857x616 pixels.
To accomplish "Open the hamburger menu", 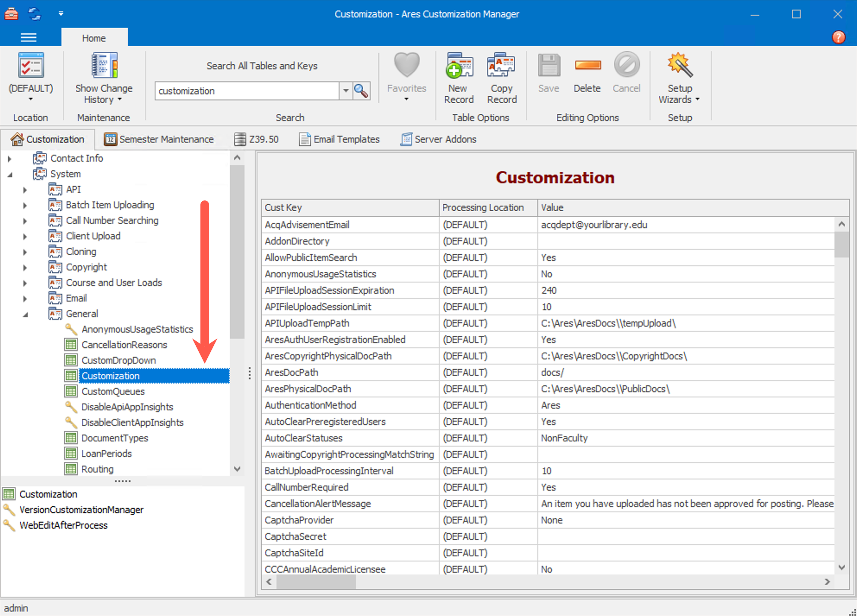I will (x=29, y=37).
